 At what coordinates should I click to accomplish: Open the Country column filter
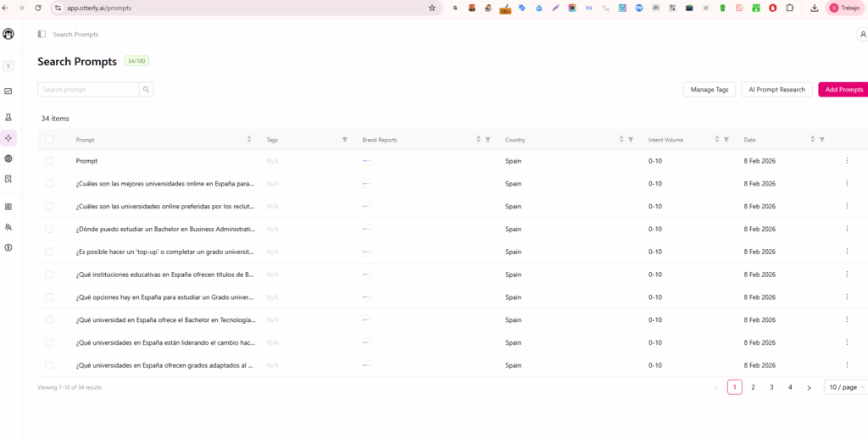pos(631,140)
